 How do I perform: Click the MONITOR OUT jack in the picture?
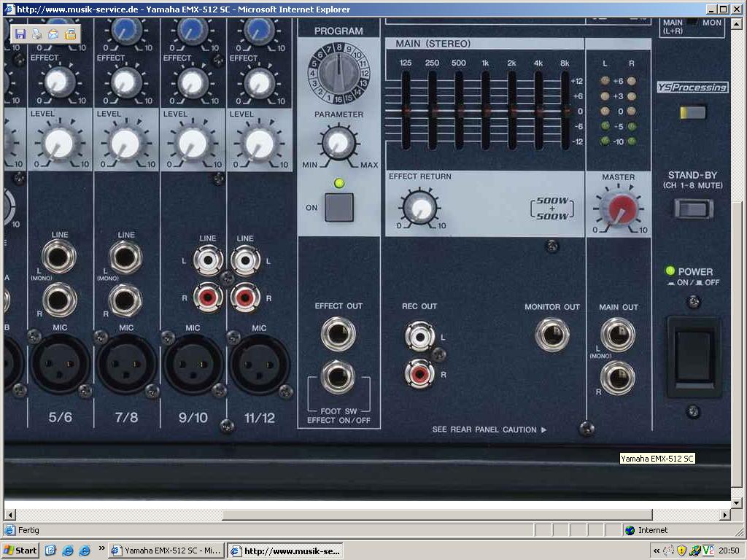[x=552, y=335]
